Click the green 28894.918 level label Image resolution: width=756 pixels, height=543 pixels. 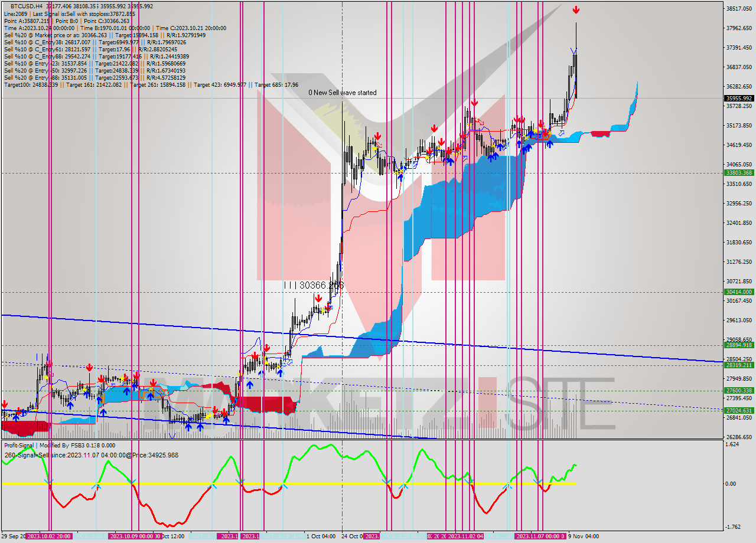(739, 345)
